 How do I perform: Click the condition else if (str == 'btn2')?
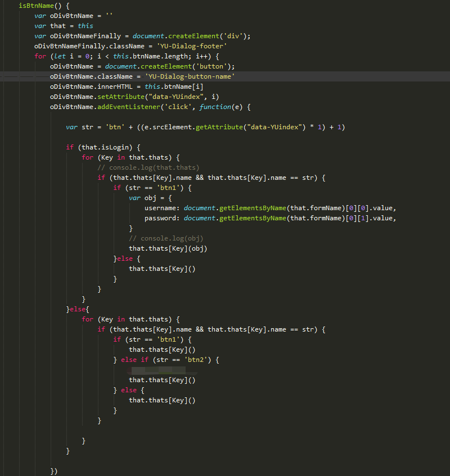(x=166, y=360)
